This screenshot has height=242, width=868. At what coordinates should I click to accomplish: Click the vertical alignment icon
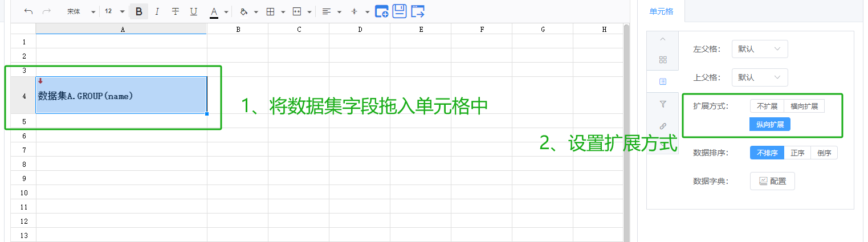(x=354, y=11)
